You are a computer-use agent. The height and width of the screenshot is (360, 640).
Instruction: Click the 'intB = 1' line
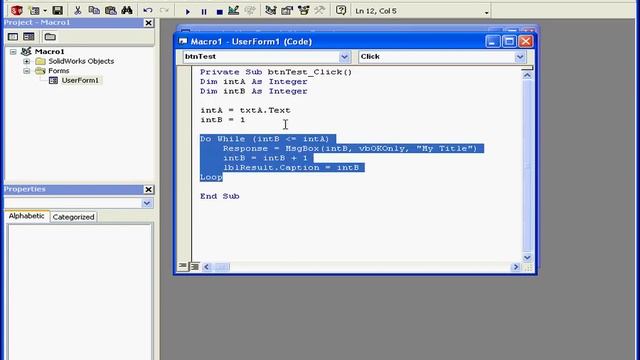click(x=222, y=120)
